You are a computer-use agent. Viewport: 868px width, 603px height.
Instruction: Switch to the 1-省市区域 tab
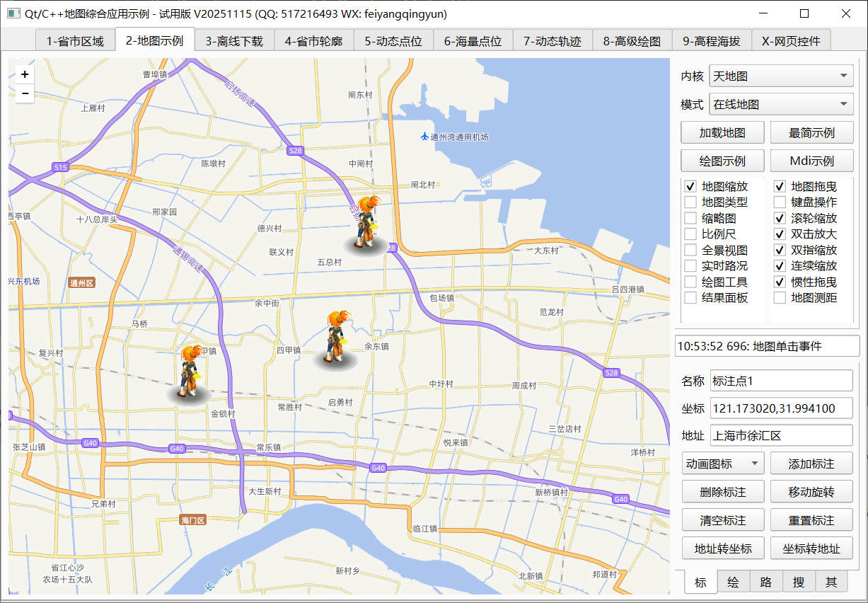pos(75,41)
